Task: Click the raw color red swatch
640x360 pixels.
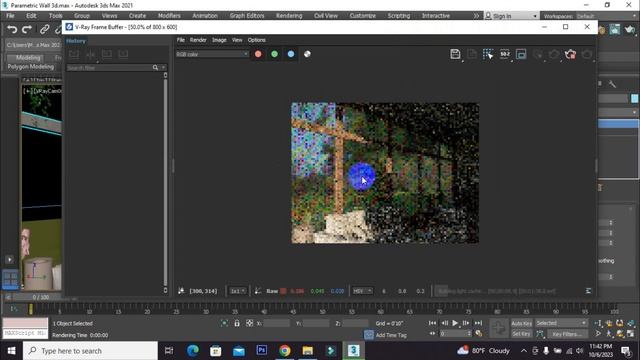Action: [283, 291]
